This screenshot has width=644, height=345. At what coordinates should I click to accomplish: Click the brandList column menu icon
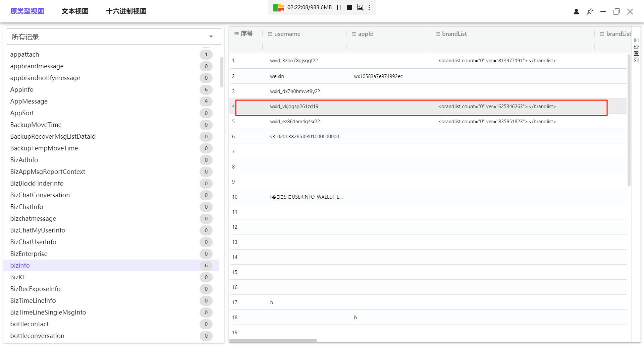tap(438, 34)
